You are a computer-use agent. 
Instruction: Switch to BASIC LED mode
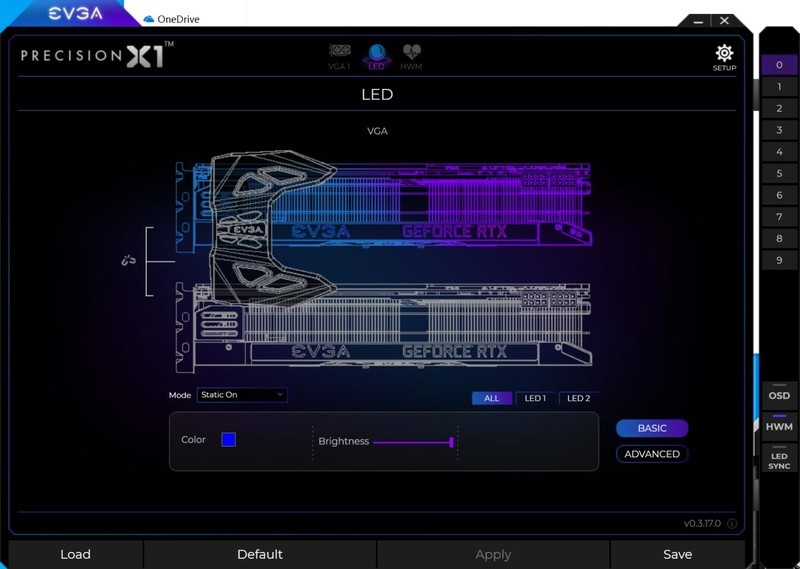click(652, 428)
